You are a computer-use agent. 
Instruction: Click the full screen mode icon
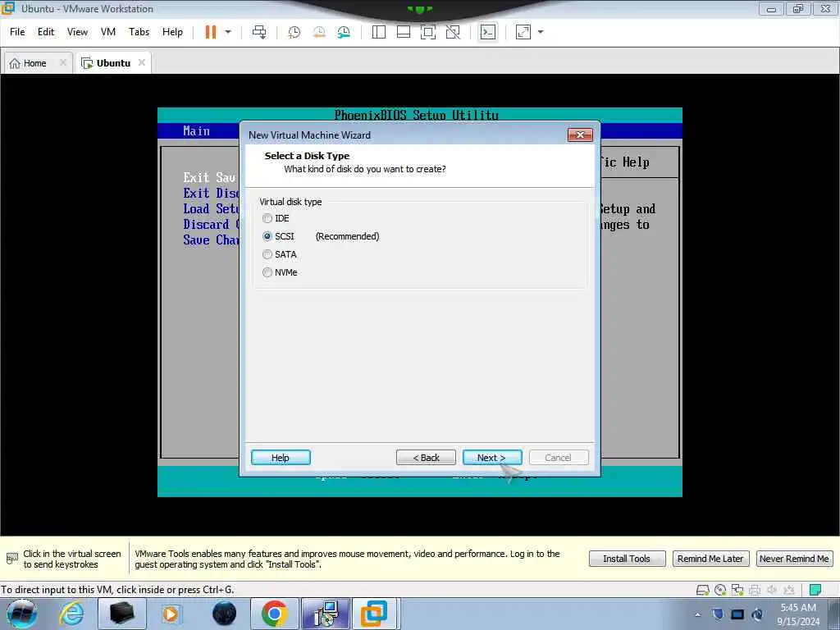[428, 32]
